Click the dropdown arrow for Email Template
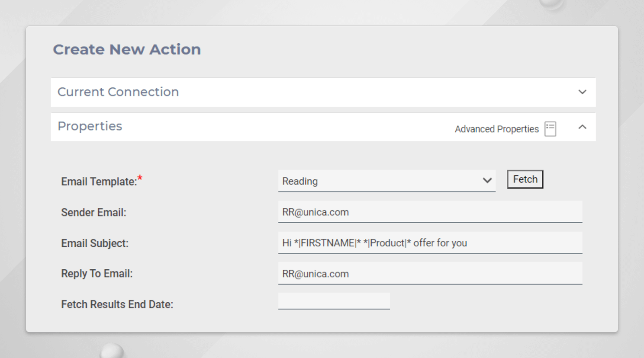Screen dimensions: 644x358 [486, 181]
